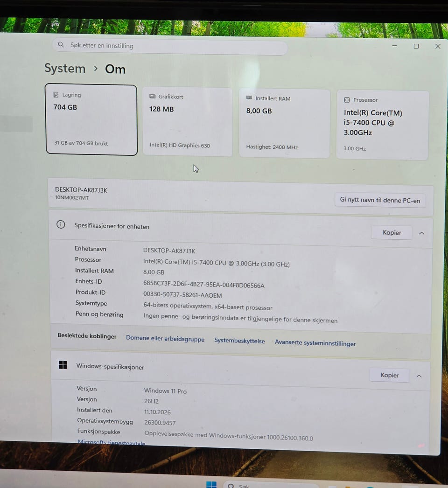Viewport: 448px width, 488px height.
Task: Click the install date 11.10.2026
Action: (157, 412)
